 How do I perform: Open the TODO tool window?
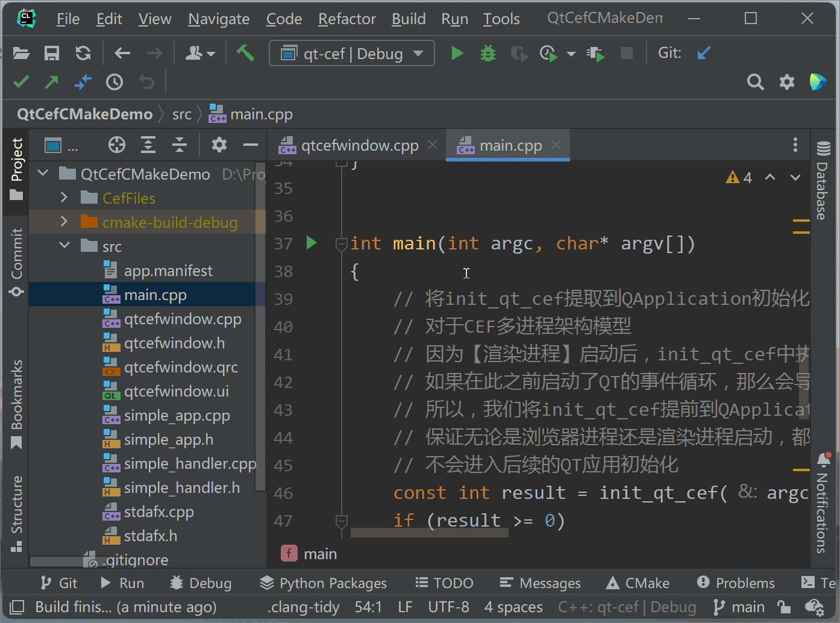coord(445,583)
